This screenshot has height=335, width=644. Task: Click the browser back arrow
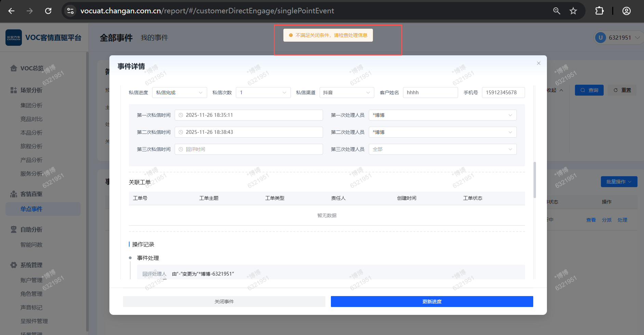point(11,11)
